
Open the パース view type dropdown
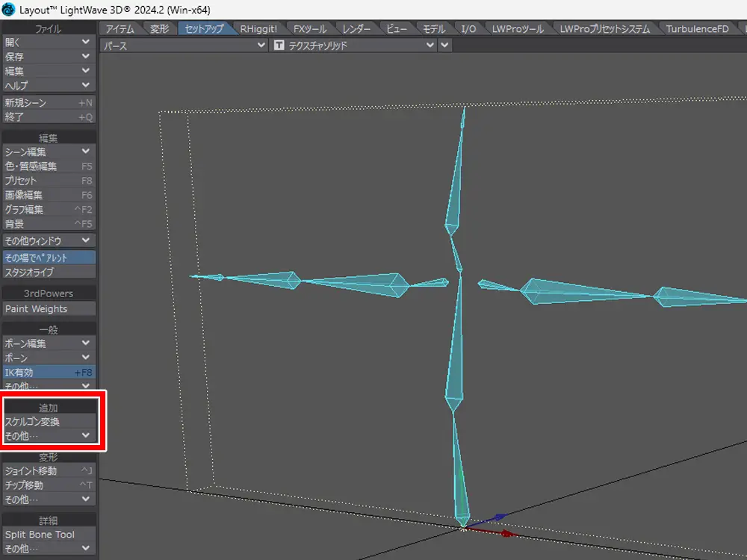click(x=183, y=46)
